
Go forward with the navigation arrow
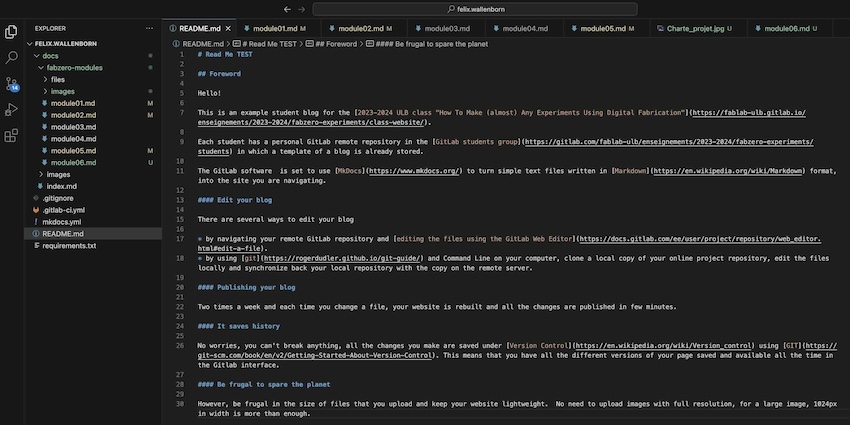pos(301,9)
